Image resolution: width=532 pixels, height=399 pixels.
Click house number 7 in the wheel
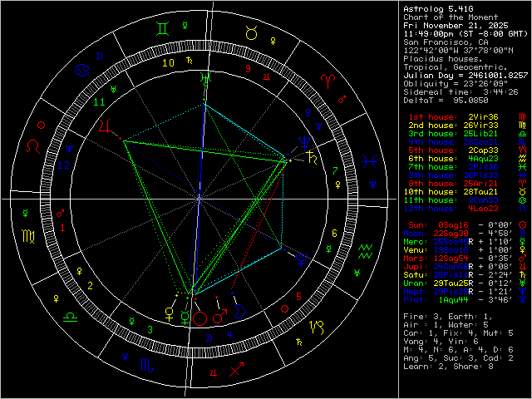pyautogui.click(x=335, y=170)
